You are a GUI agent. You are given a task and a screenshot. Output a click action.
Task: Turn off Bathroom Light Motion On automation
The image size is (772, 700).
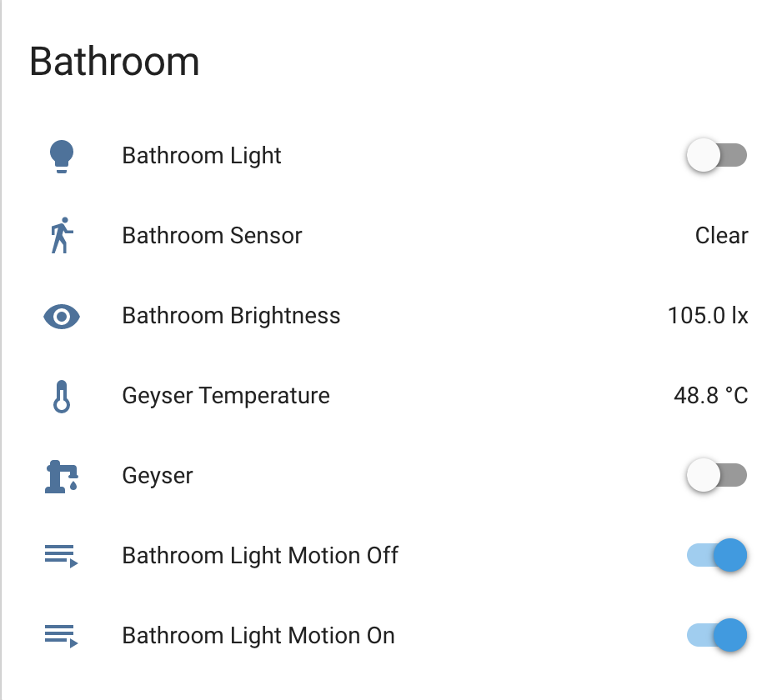click(x=716, y=635)
